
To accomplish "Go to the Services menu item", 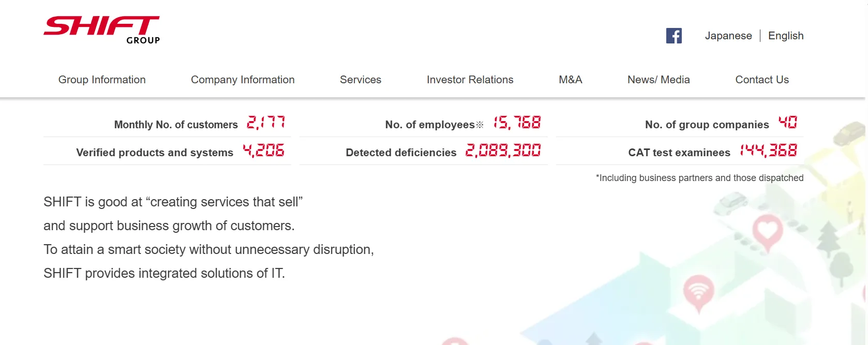I will point(361,80).
